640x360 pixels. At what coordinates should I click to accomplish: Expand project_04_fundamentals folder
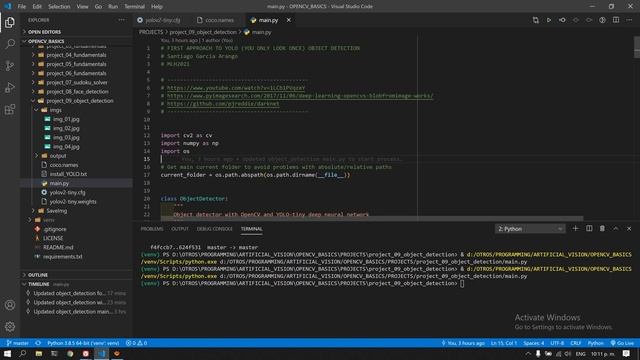(76, 55)
